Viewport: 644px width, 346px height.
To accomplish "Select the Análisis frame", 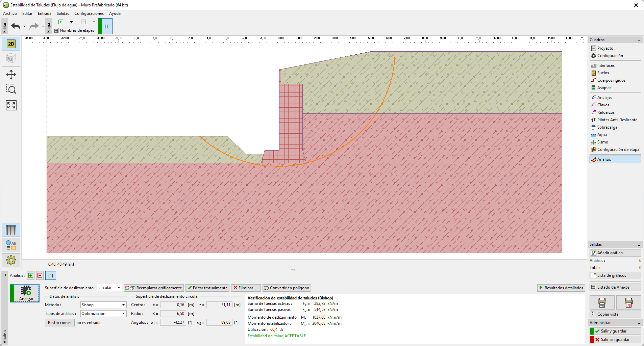I will (616, 159).
